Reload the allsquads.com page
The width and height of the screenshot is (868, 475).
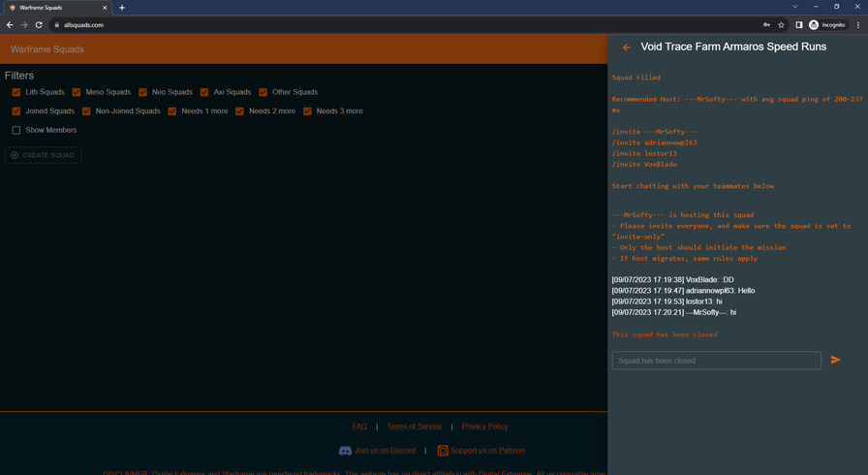39,25
